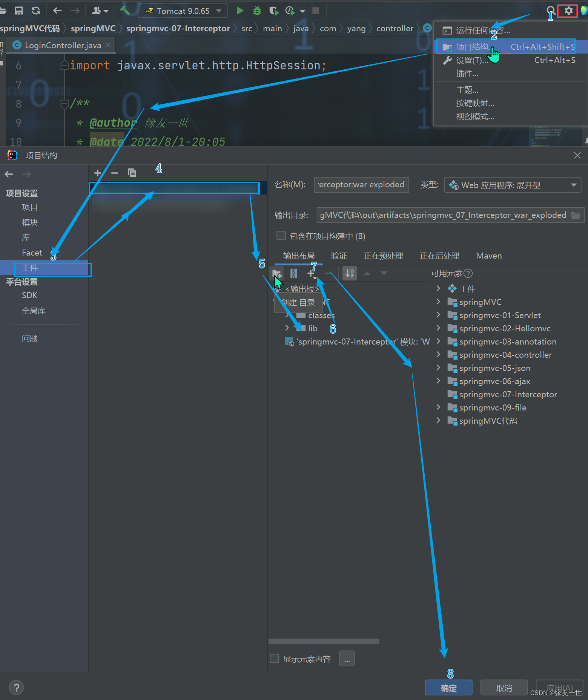
Task: Click the ellipsis button beside 显示元素内容
Action: (x=347, y=659)
